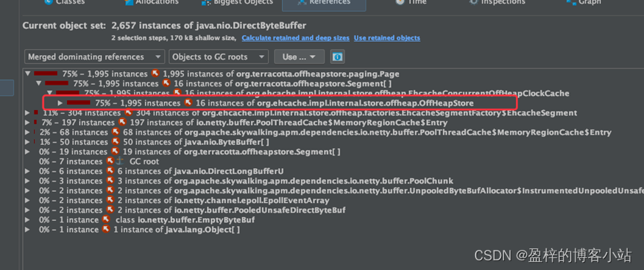This screenshot has height=270, width=644.
Task: Click the GC root anchor icon
Action: click(x=120, y=161)
